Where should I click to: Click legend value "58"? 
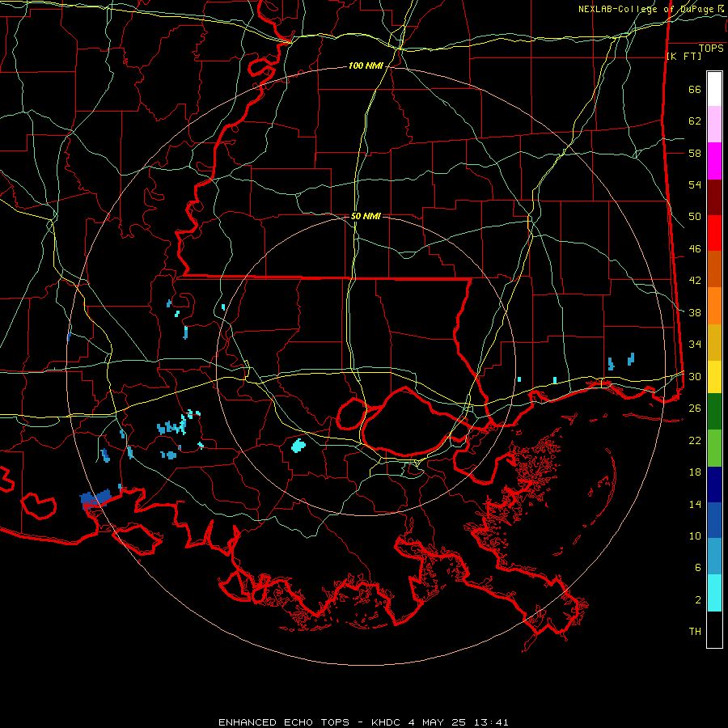click(695, 153)
